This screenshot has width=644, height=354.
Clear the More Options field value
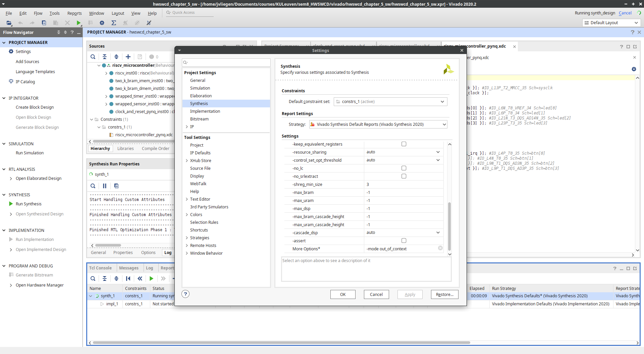click(x=440, y=248)
